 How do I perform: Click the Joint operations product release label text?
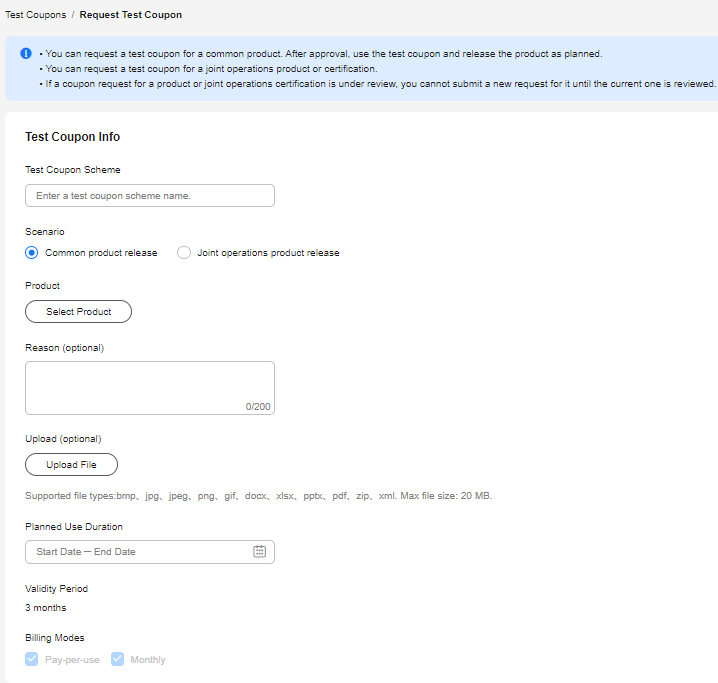[x=268, y=253]
